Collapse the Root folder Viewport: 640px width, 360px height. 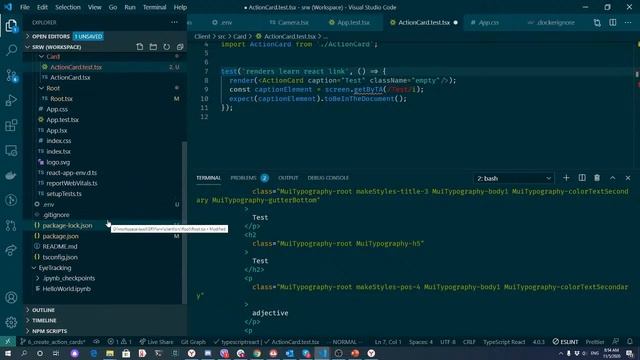53,88
